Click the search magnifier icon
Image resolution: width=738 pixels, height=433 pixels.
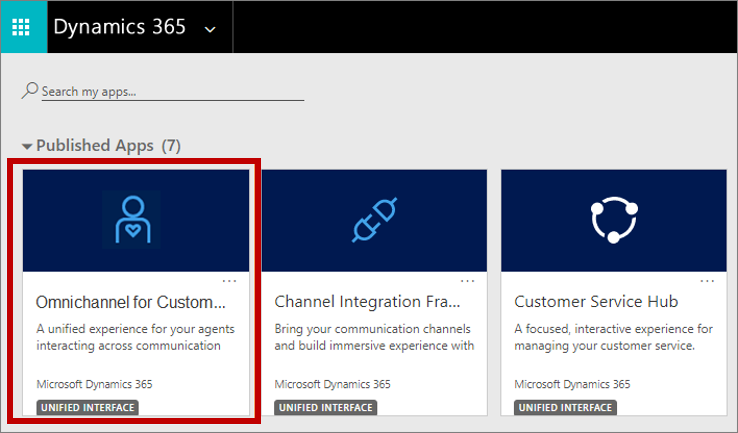pyautogui.click(x=30, y=90)
